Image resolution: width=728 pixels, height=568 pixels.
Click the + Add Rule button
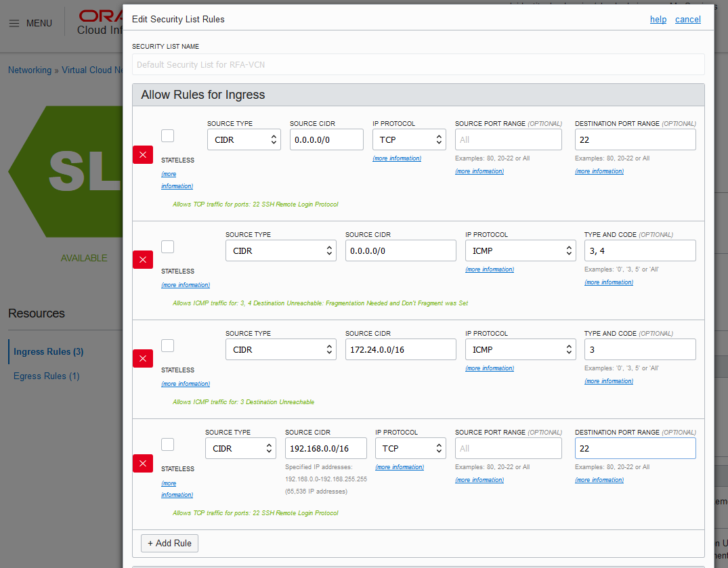coord(169,543)
